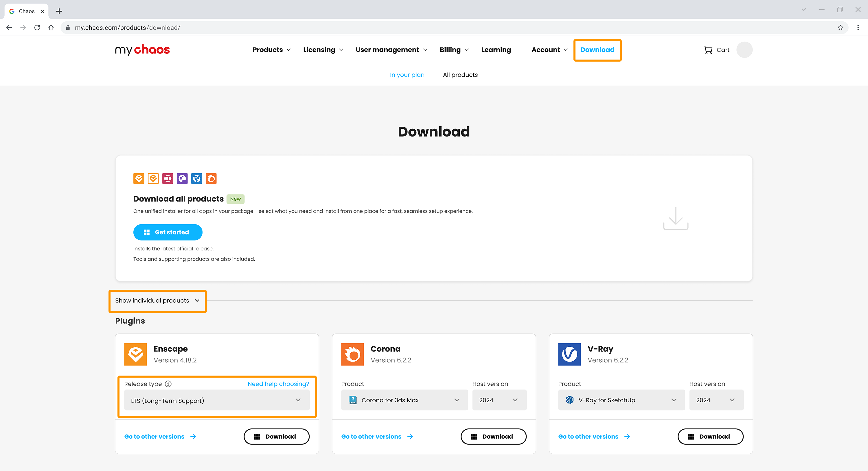Expand the Billing menu
This screenshot has height=471, width=868.
point(454,50)
